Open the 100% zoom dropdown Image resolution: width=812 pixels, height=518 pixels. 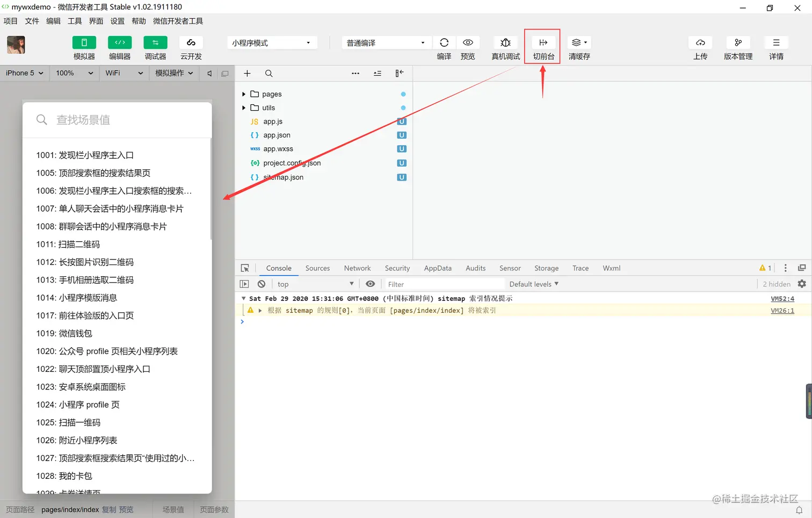75,73
